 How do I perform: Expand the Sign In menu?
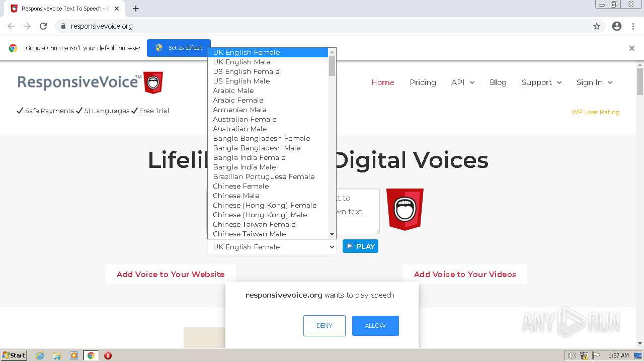(595, 82)
